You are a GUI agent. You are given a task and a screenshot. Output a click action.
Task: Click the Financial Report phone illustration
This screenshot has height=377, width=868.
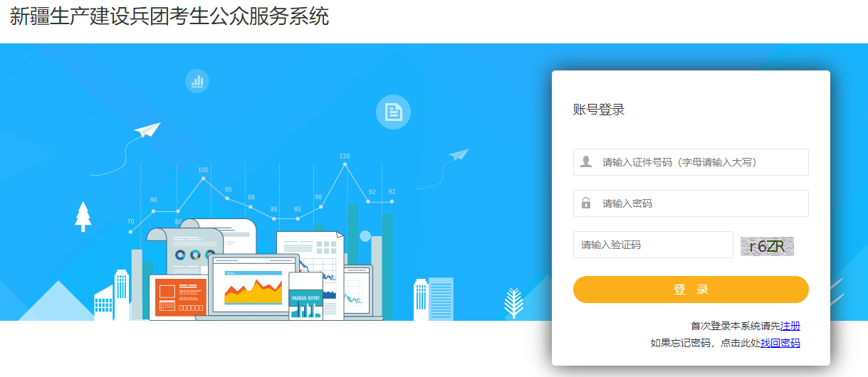tap(306, 297)
